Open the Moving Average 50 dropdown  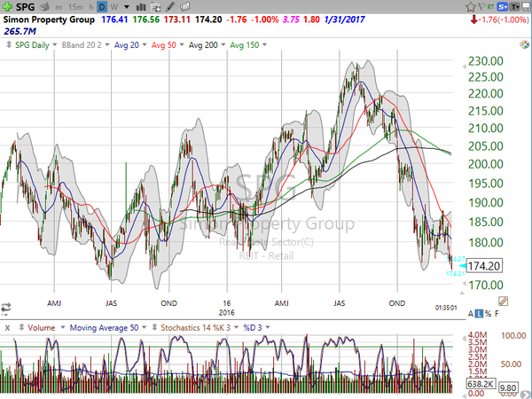(144, 327)
